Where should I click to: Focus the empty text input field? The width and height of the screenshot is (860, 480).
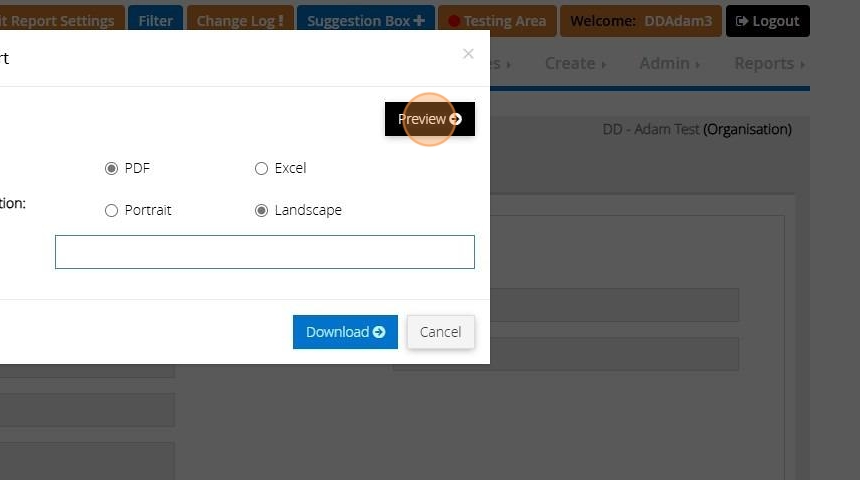[264, 252]
